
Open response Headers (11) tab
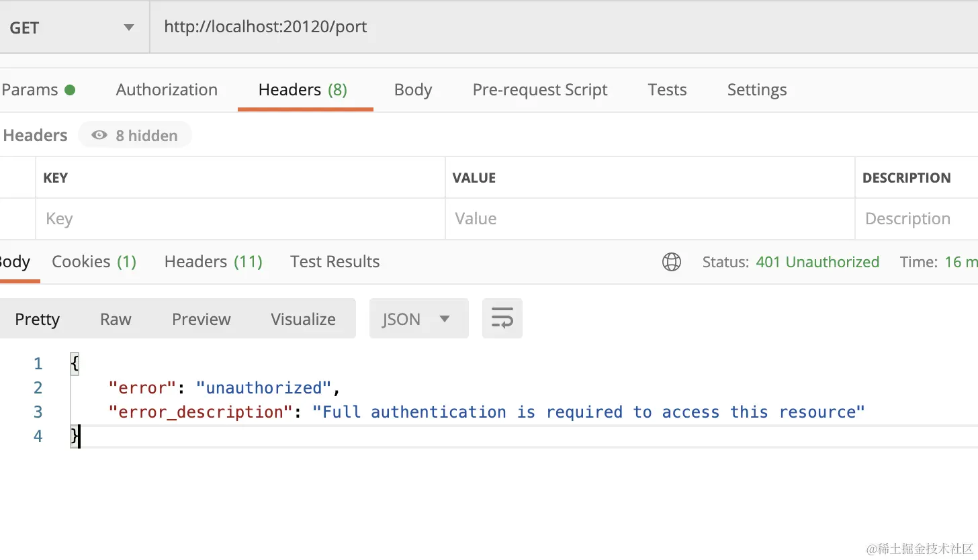pyautogui.click(x=213, y=262)
